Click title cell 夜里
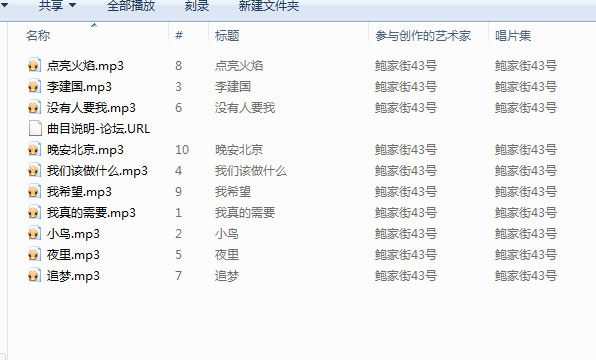This screenshot has width=596, height=360. [x=227, y=255]
